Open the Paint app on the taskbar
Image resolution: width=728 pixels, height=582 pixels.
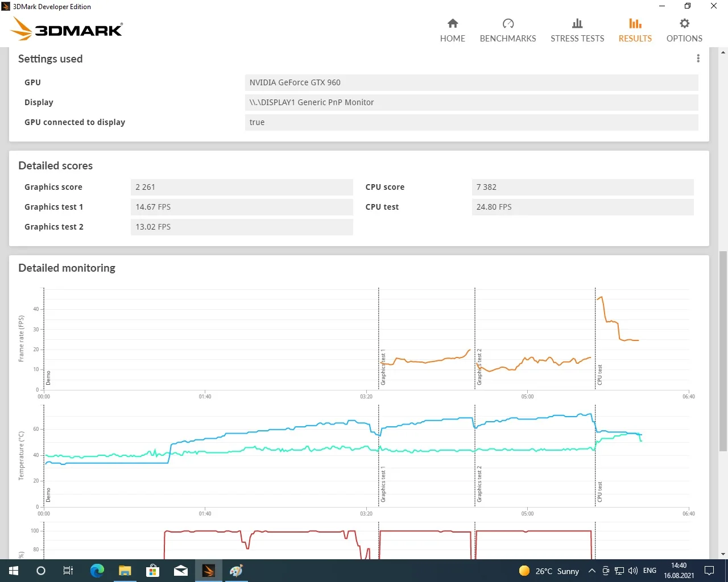click(x=236, y=571)
